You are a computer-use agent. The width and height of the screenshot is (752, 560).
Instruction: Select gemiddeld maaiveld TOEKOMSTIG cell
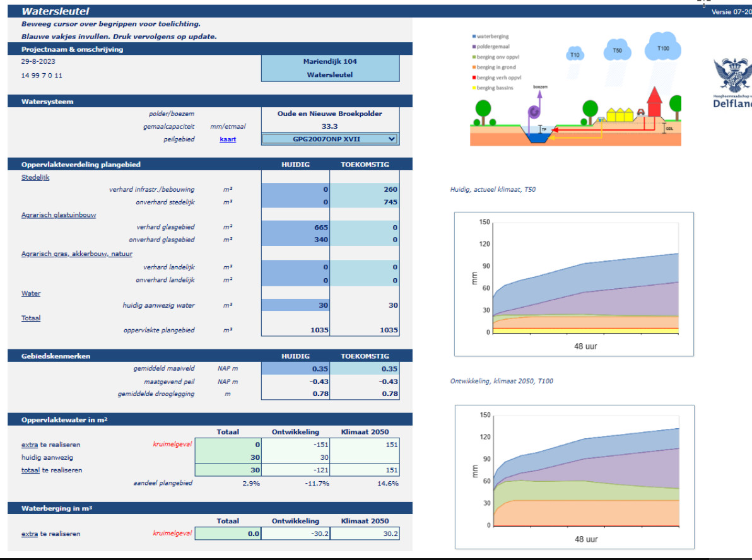(365, 369)
